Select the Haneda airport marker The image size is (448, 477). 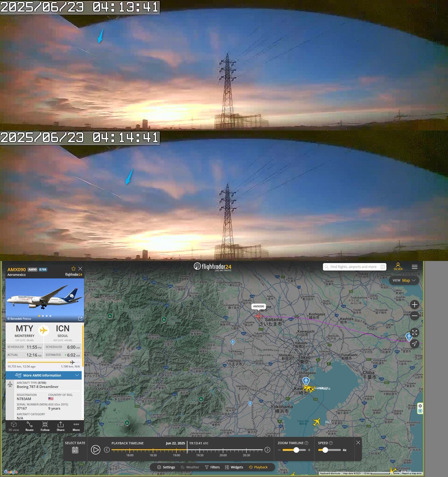click(306, 381)
